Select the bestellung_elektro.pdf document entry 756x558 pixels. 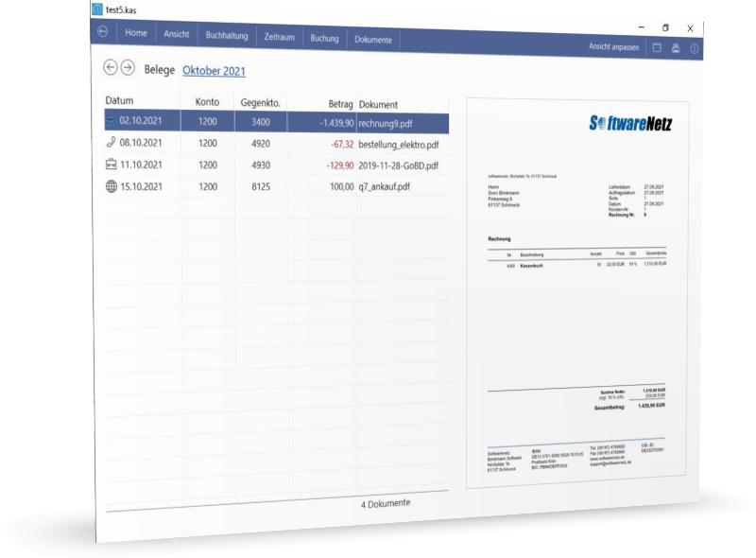tap(398, 145)
